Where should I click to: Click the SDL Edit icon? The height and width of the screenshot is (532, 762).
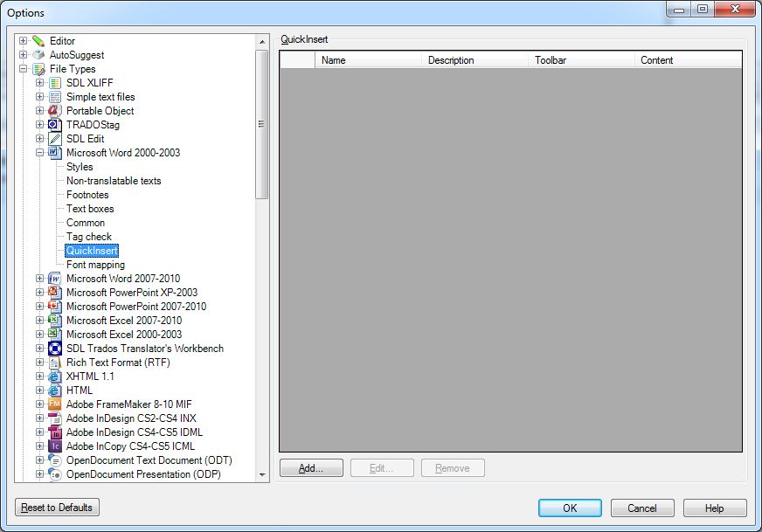point(55,139)
